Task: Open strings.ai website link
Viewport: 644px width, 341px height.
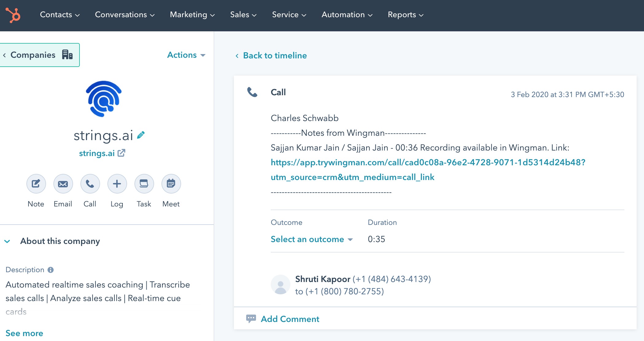Action: 97,153
